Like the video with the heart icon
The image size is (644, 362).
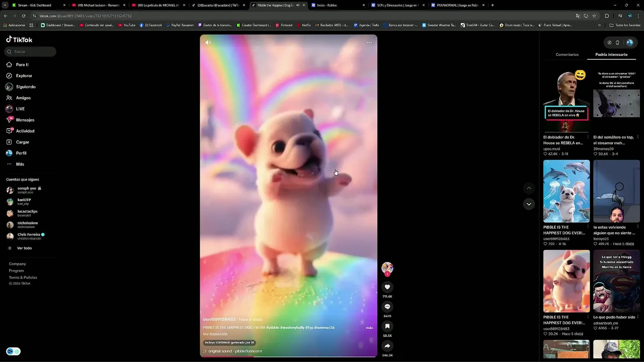(387, 287)
